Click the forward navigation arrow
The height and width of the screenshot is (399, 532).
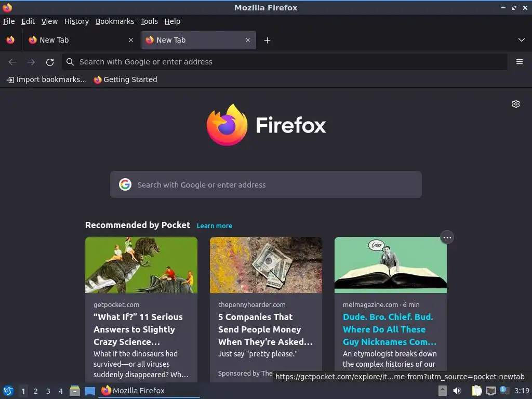click(31, 62)
